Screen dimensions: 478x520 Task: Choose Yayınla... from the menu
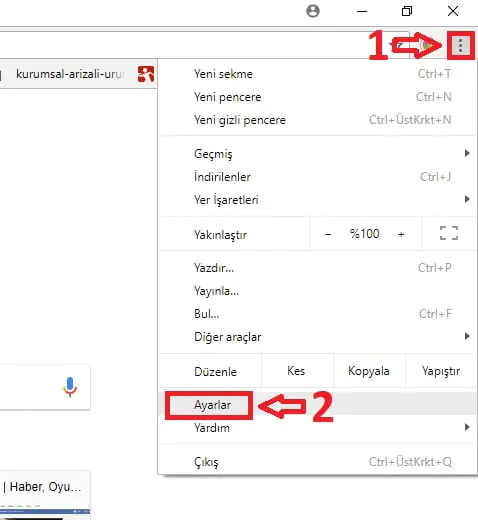(318, 291)
